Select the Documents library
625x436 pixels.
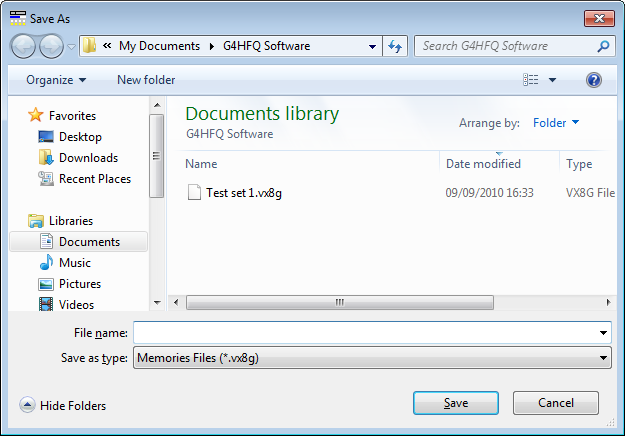79,242
